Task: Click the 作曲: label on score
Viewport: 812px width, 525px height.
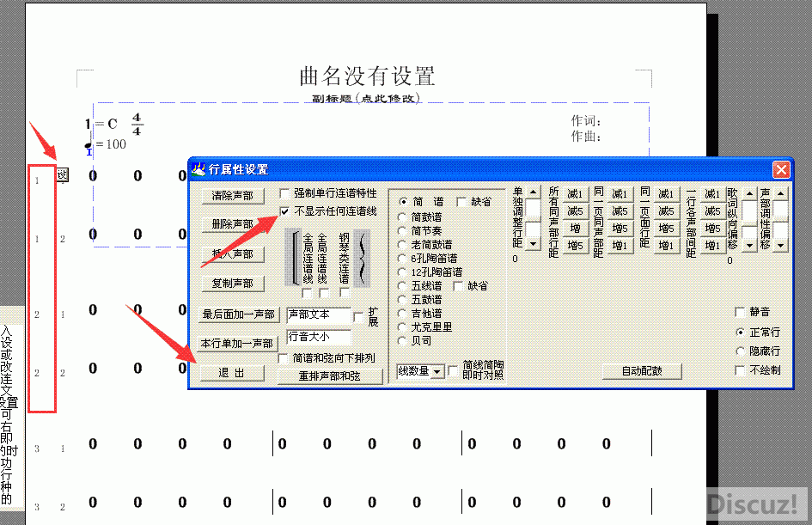Action: tap(586, 137)
